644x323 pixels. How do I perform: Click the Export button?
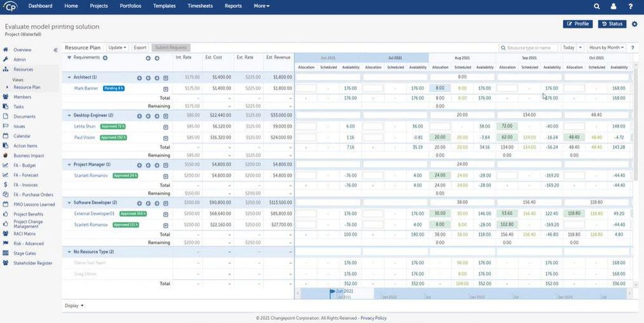(140, 48)
